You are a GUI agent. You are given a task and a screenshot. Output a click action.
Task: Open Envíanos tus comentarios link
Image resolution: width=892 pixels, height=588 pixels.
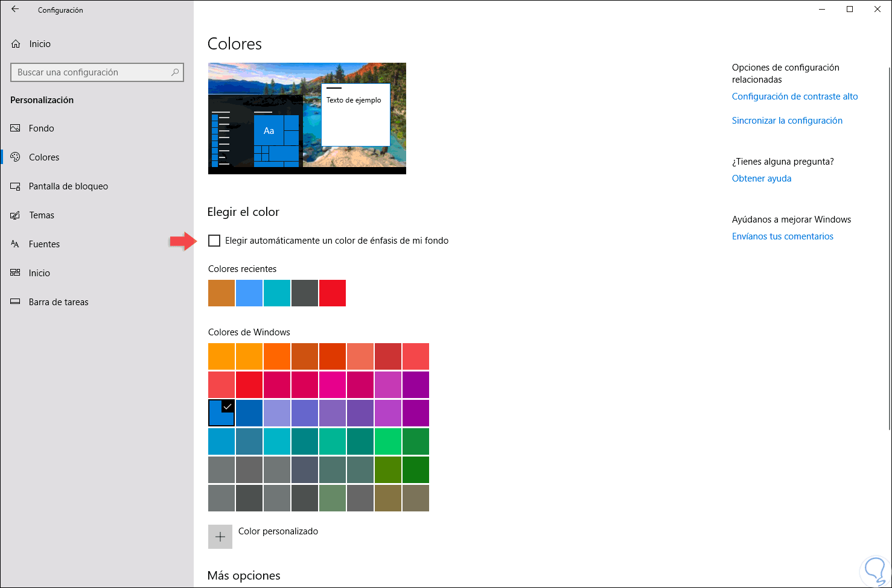tap(783, 236)
